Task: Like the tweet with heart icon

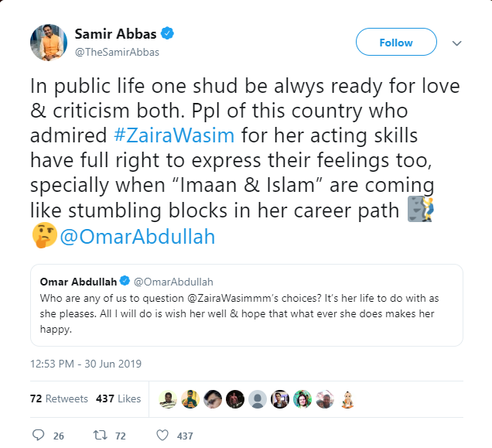Action: click(x=162, y=436)
